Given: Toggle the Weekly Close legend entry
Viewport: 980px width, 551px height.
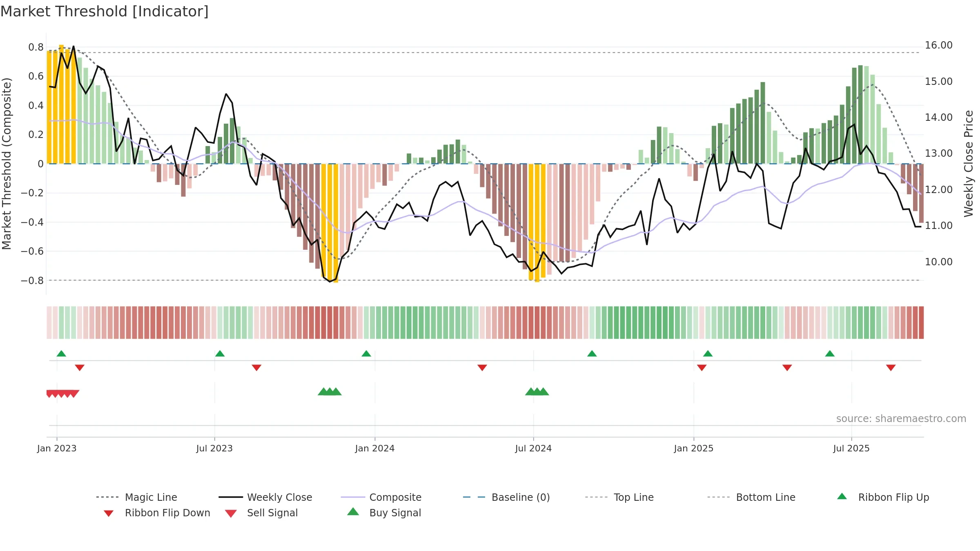Looking at the screenshot, I should pyautogui.click(x=265, y=497).
